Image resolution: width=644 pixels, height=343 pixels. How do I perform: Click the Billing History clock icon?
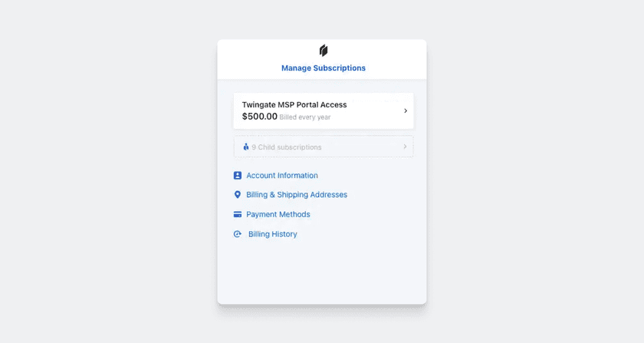[238, 234]
